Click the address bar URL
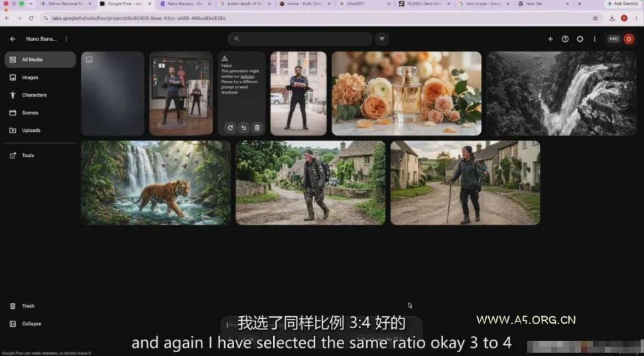 pos(139,18)
